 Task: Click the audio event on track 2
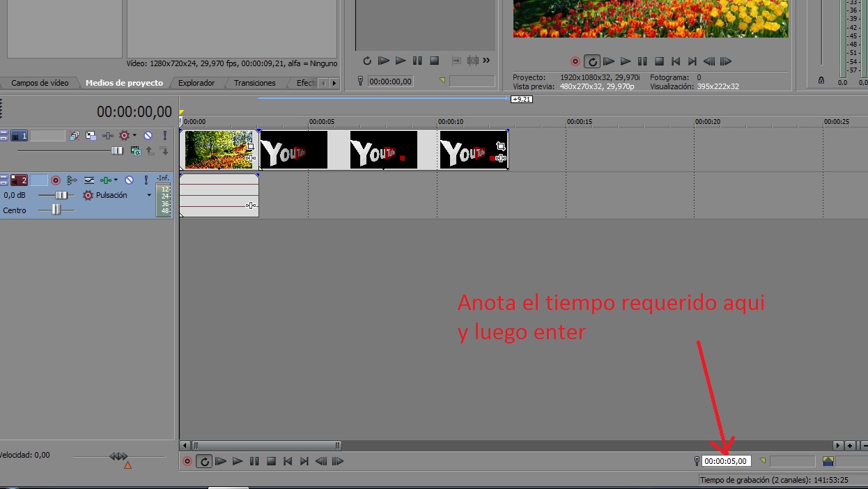point(219,195)
